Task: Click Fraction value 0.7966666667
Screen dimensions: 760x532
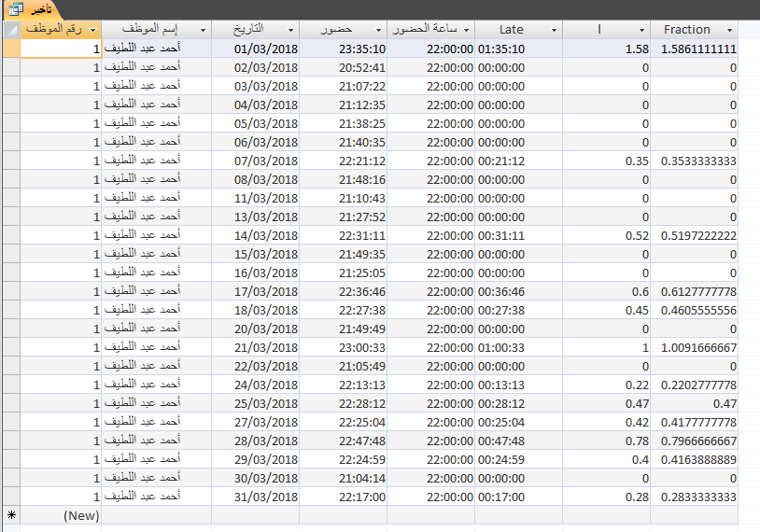Action: 694,441
